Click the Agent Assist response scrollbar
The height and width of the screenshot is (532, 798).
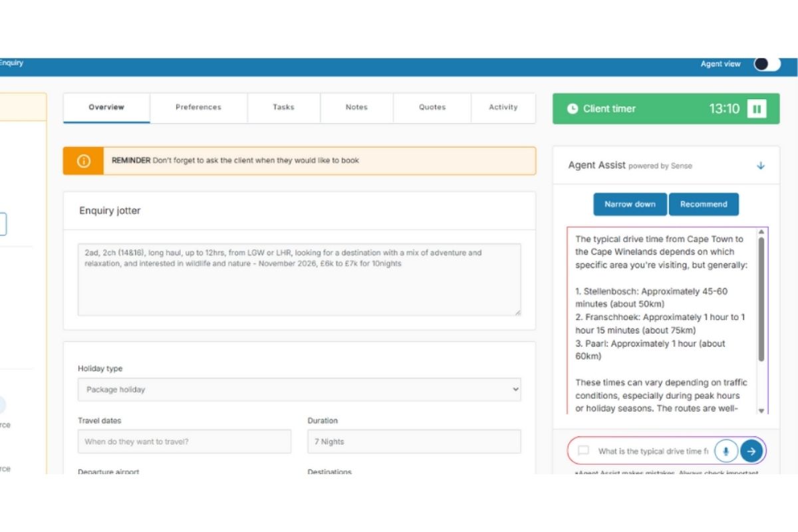tap(761, 299)
